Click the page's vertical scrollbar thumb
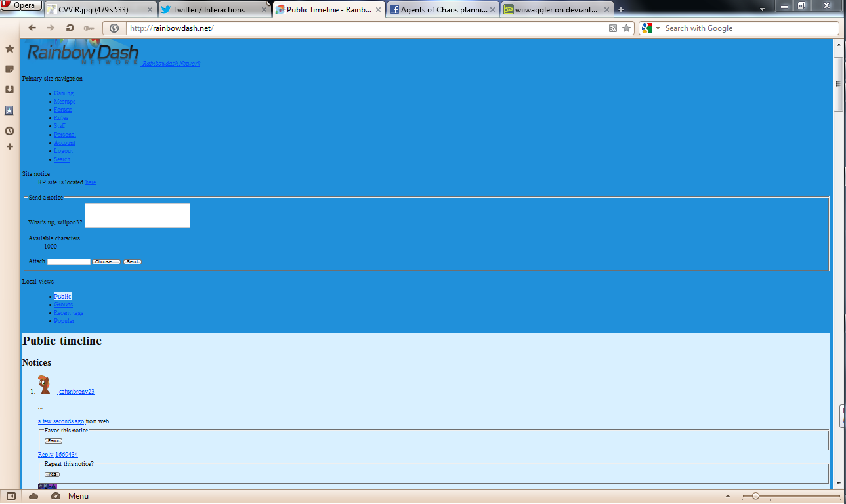The image size is (846, 504). pyautogui.click(x=838, y=85)
